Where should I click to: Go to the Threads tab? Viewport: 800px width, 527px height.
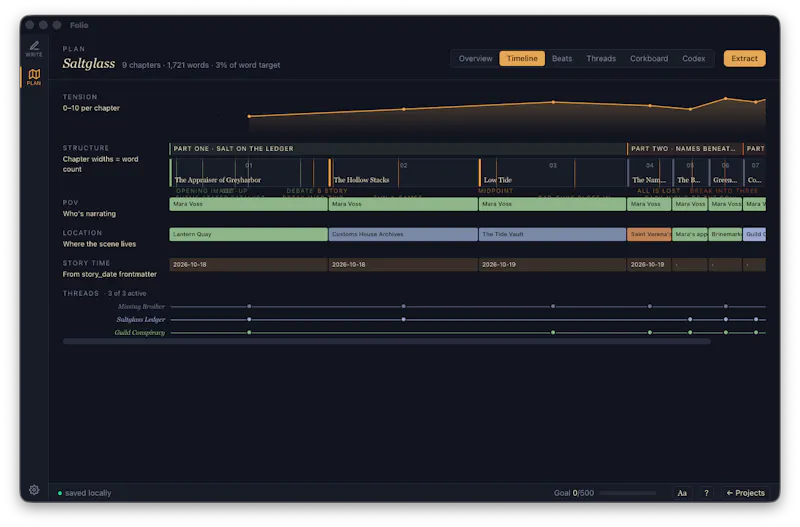click(601, 59)
